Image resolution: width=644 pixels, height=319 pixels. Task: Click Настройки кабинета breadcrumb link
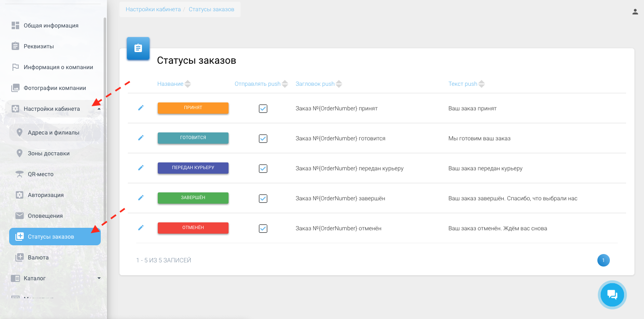pyautogui.click(x=153, y=9)
